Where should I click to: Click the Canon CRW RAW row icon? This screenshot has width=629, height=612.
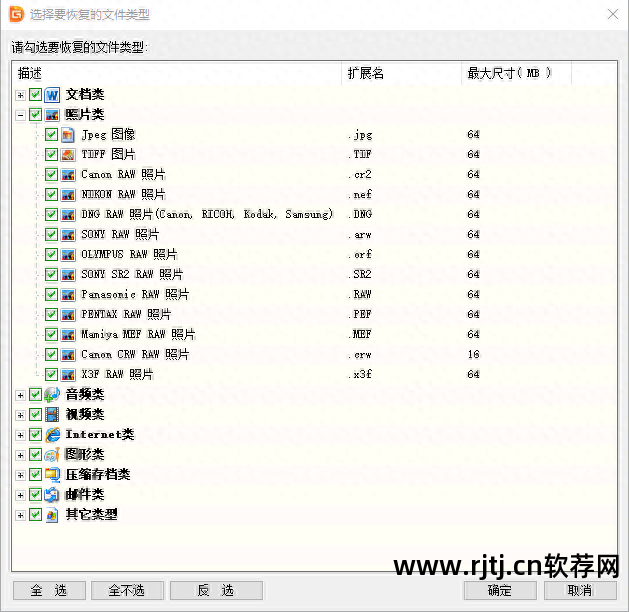coord(68,355)
